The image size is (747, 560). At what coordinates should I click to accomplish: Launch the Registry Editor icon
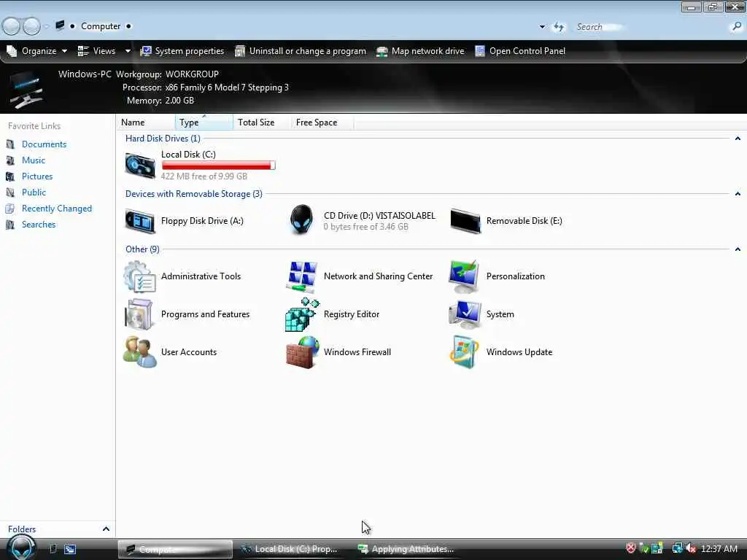(x=301, y=314)
